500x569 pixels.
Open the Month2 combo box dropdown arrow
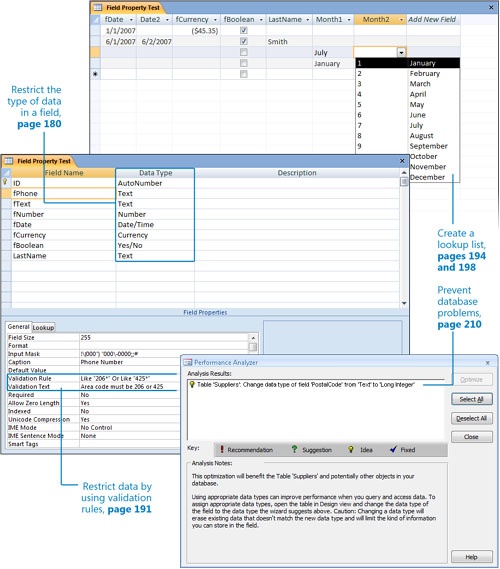pos(401,53)
